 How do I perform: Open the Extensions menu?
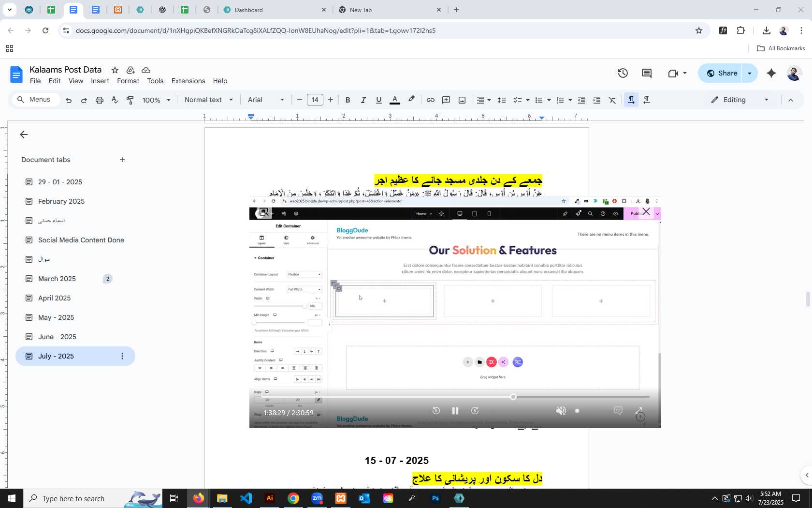[188, 81]
